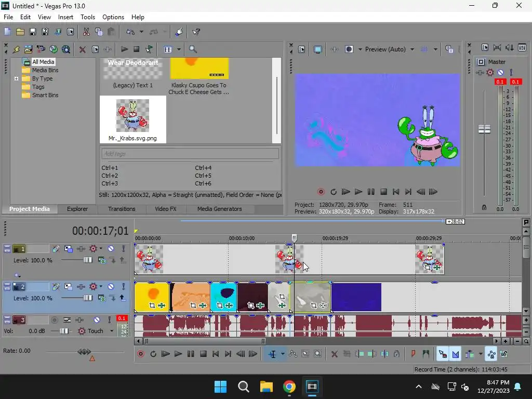Click the Preview on External Monitor icon
Image resolution: width=532 pixels, height=399 pixels.
tap(317, 49)
